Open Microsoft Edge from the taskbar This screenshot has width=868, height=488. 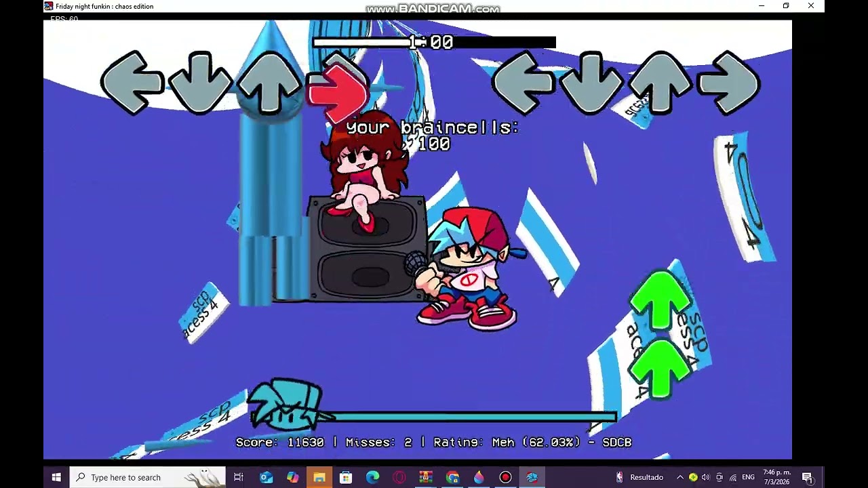[x=372, y=477]
